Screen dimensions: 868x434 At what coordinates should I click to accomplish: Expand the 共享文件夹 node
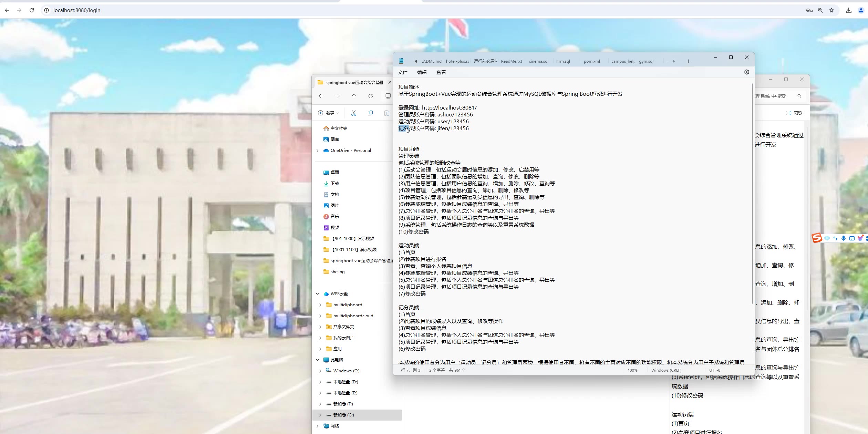[x=320, y=327]
